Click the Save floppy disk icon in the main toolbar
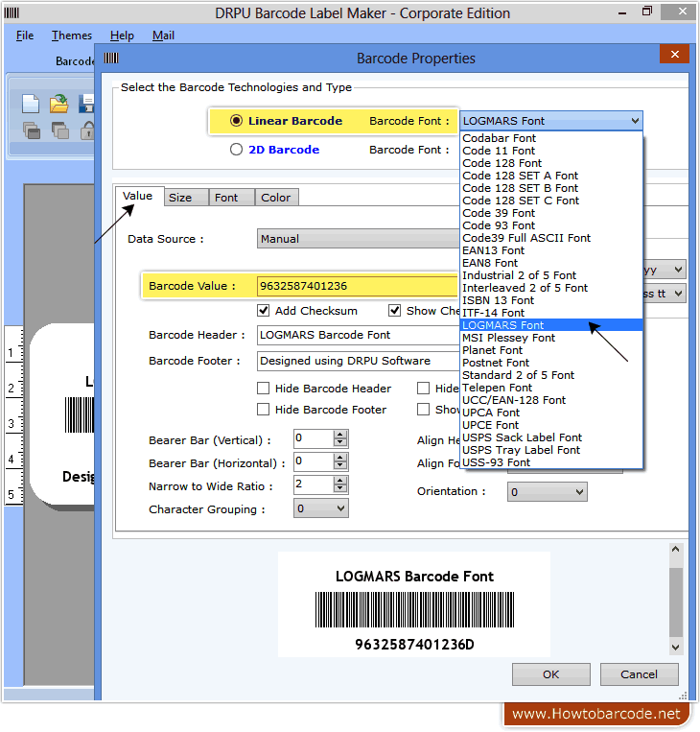 (86, 104)
